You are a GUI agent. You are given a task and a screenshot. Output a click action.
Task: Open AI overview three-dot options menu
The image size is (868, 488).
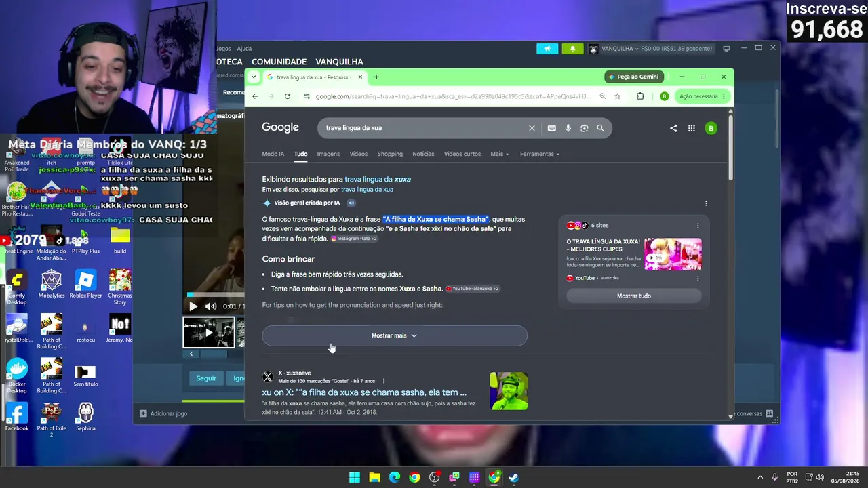[706, 203]
